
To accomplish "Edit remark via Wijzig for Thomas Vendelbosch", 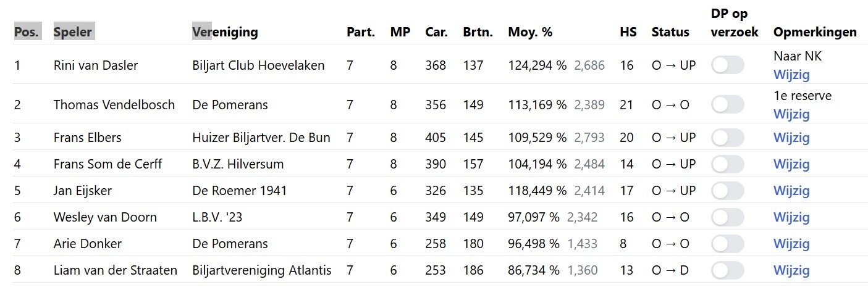I will coord(791,114).
